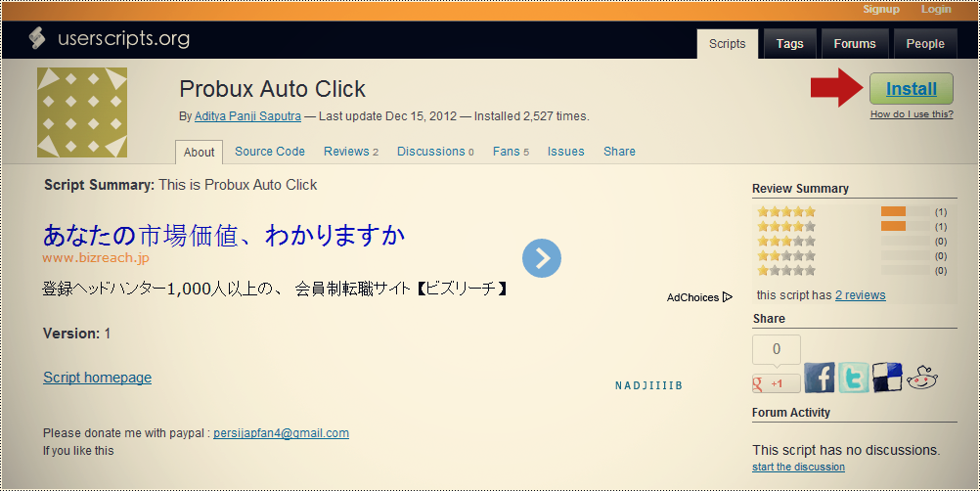980x491 pixels.
Task: Click the userscripts.org site title text
Action: pyautogui.click(x=124, y=39)
